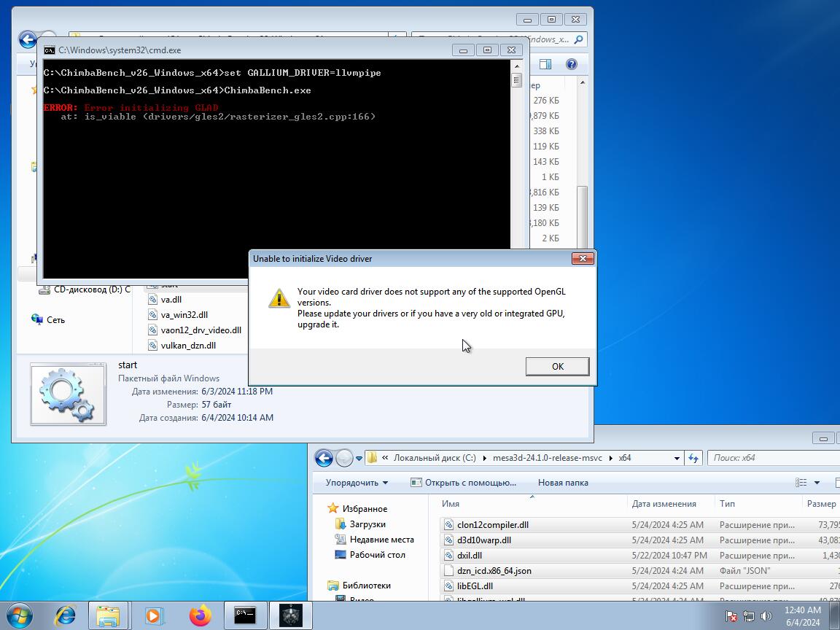
Task: Open the help icon in ChimbaBench window
Action: [x=572, y=64]
